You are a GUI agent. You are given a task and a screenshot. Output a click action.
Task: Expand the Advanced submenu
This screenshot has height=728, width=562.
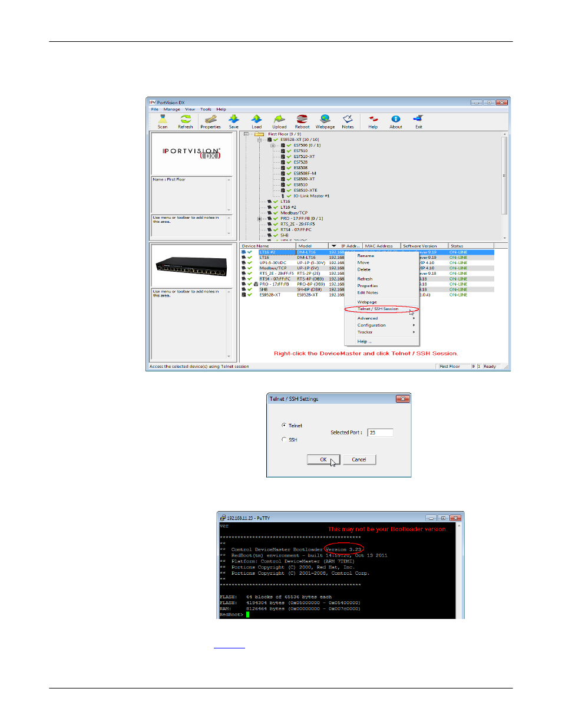tap(381, 318)
